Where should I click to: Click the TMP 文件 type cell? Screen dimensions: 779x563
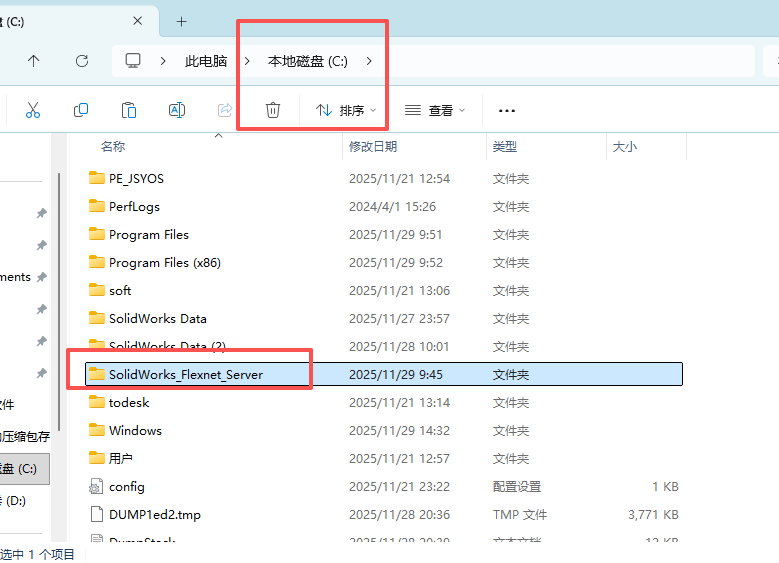pyautogui.click(x=520, y=514)
